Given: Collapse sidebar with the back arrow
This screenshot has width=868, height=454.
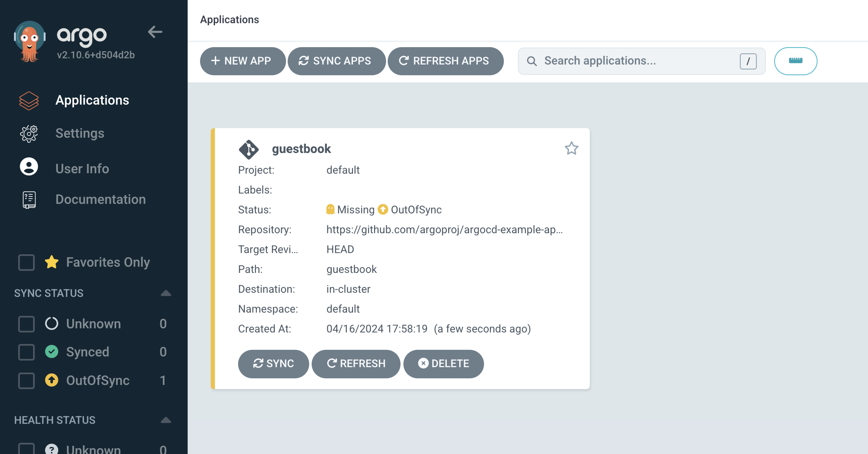Looking at the screenshot, I should [155, 32].
